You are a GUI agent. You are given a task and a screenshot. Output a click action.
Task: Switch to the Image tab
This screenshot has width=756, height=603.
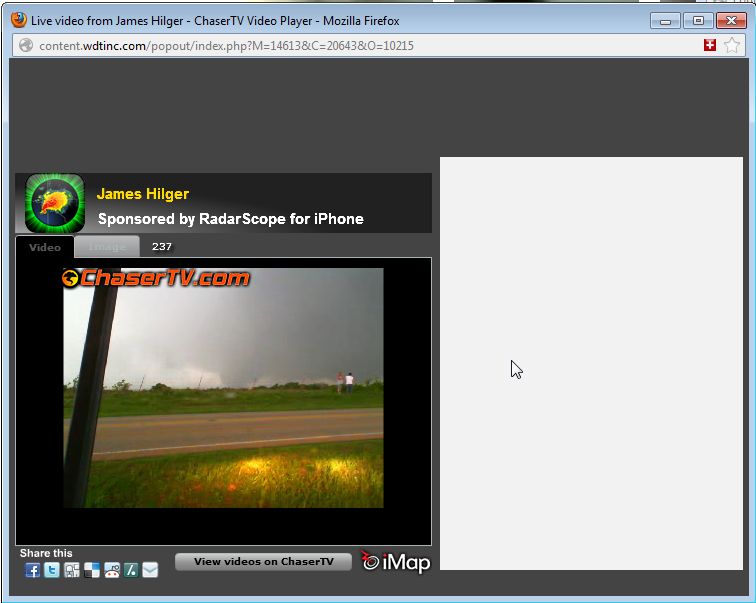click(x=107, y=247)
